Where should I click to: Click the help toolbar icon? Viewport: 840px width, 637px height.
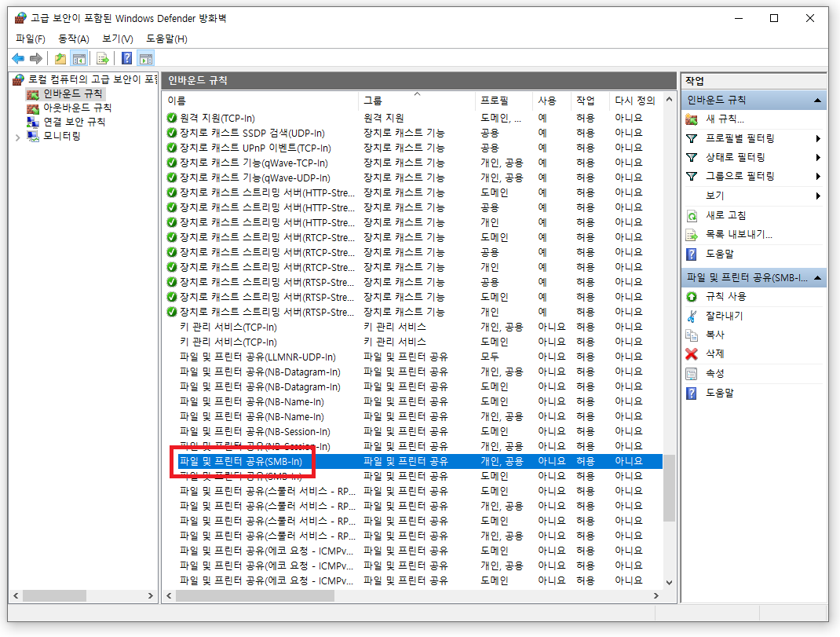click(127, 58)
